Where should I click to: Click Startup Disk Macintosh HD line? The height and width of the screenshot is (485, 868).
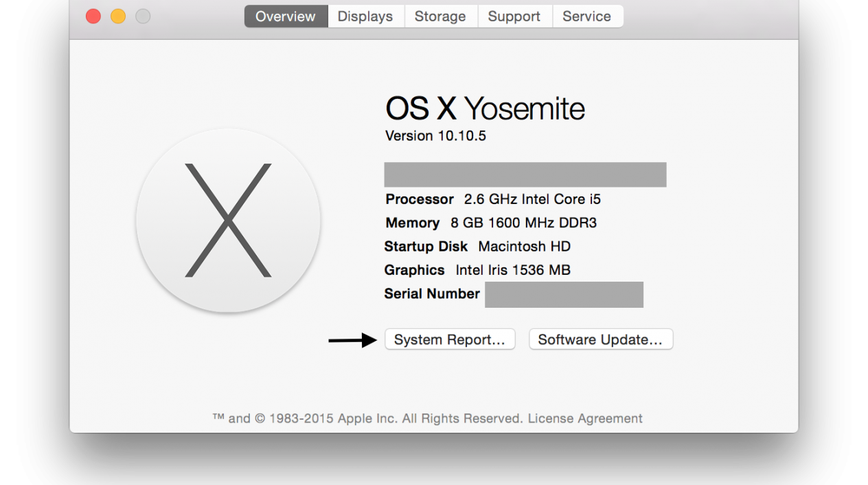pyautogui.click(x=477, y=246)
